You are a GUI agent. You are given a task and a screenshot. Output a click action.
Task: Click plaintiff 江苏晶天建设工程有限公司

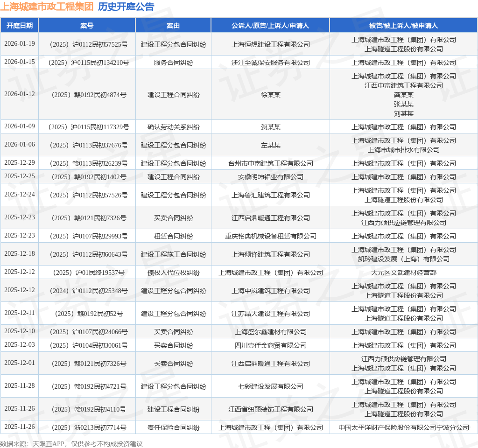[x=270, y=314]
